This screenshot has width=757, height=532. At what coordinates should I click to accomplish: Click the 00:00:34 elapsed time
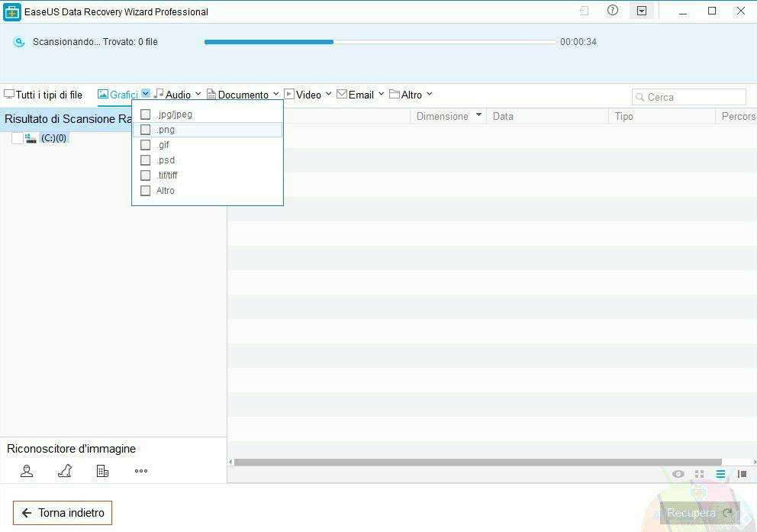coord(578,42)
